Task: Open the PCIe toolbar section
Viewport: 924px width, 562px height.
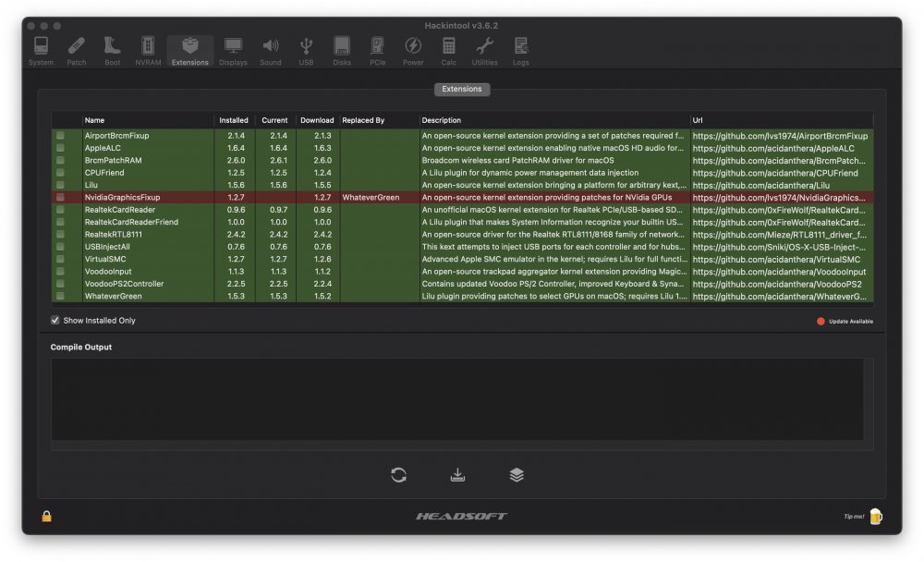Action: click(x=377, y=51)
